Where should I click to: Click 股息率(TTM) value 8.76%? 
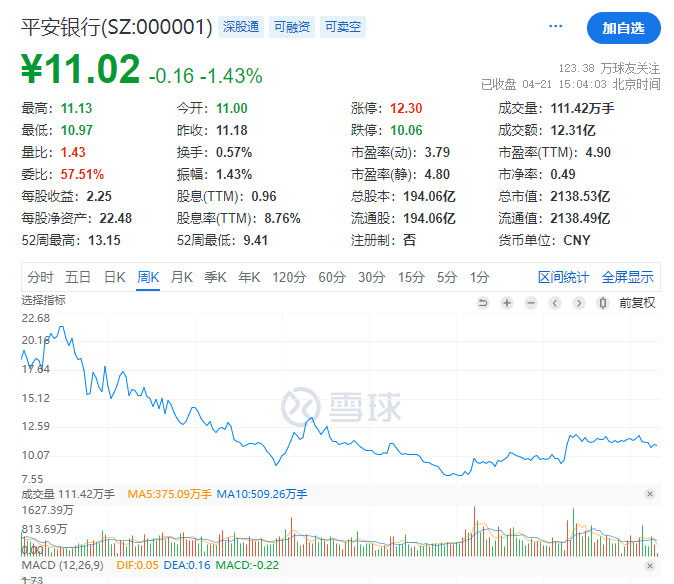[282, 218]
